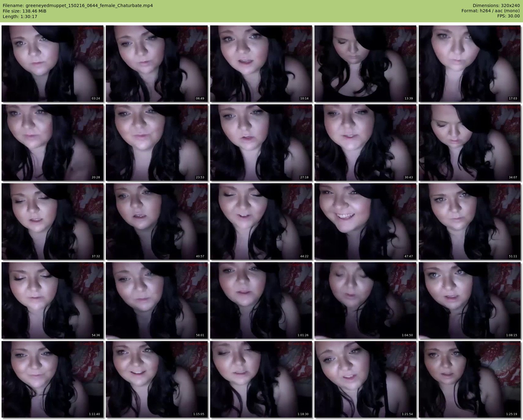Open the thumbnail at 1:08:15
The height and width of the screenshot is (420, 523).
click(x=469, y=300)
